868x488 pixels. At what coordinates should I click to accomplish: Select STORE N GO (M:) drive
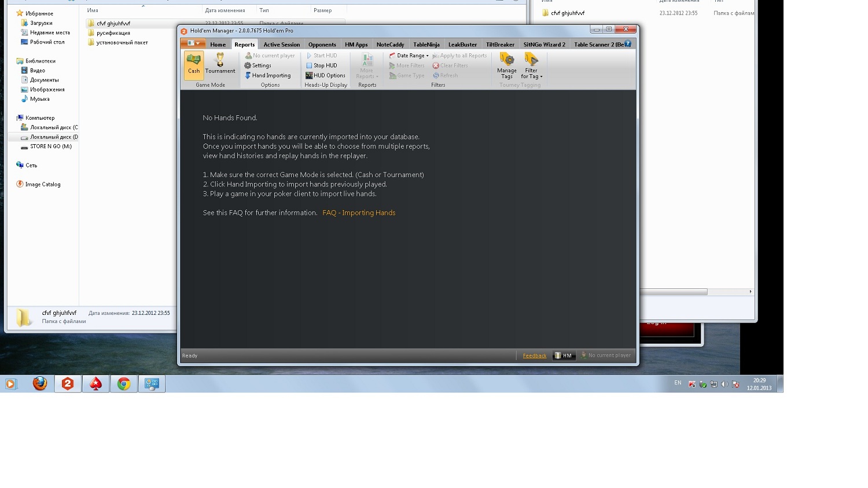51,146
